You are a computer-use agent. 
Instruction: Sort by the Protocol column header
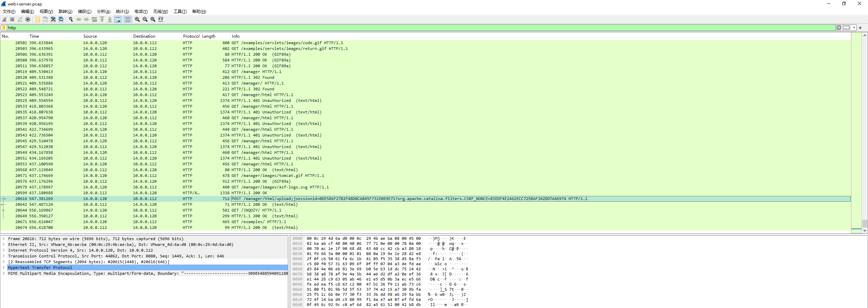pyautogui.click(x=191, y=36)
